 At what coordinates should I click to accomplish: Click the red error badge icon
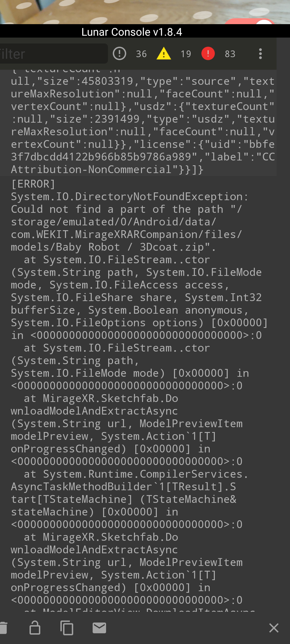208,53
